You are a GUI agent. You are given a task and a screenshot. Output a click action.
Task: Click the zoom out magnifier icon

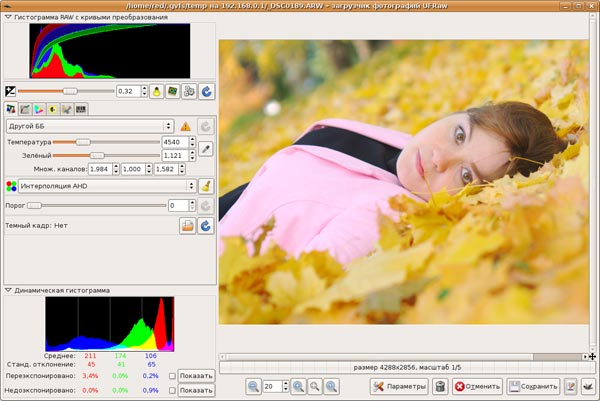pos(253,386)
